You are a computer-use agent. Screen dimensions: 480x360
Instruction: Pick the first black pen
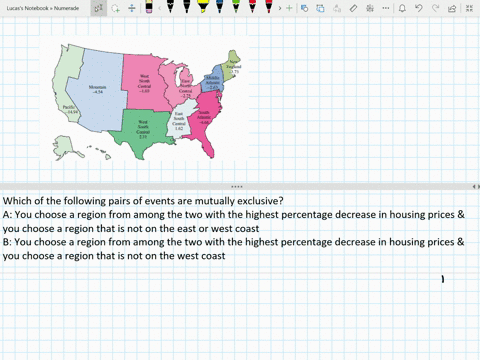point(170,7)
